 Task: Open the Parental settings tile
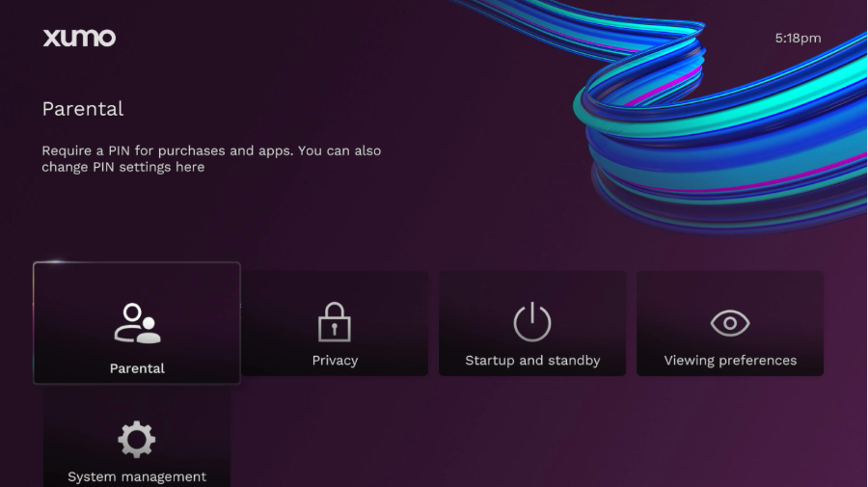tap(137, 323)
